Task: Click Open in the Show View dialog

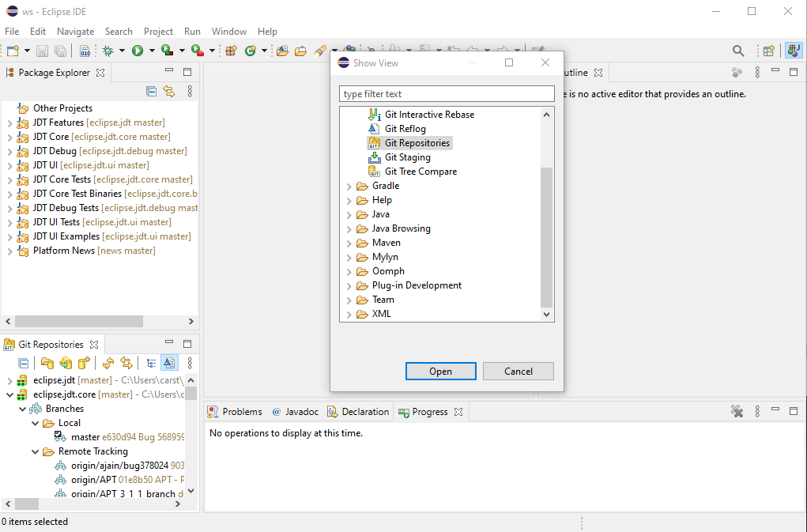Action: click(440, 371)
